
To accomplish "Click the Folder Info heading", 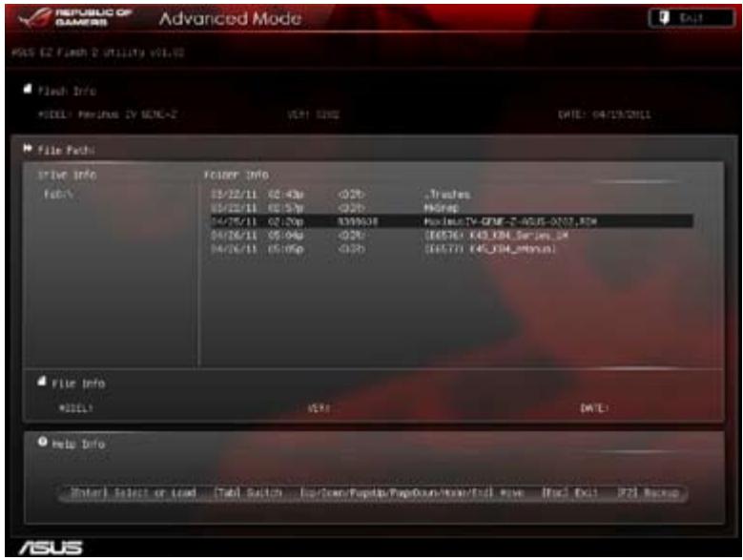I will [x=237, y=175].
